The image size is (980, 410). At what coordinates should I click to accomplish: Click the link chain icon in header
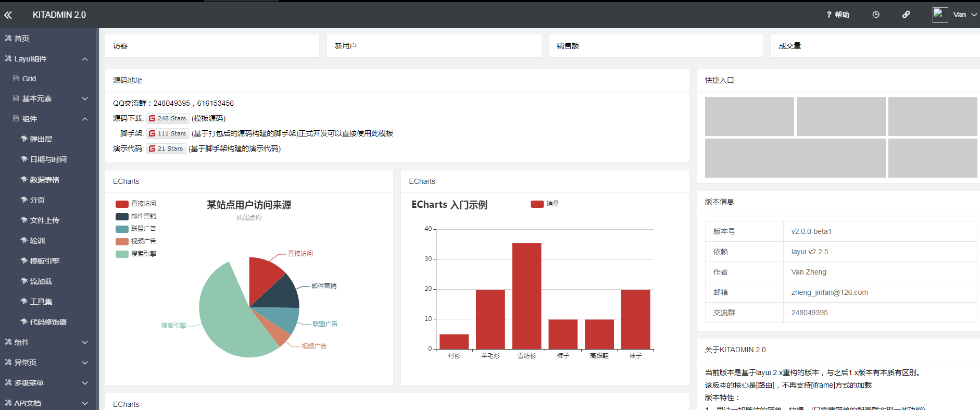pyautogui.click(x=906, y=15)
